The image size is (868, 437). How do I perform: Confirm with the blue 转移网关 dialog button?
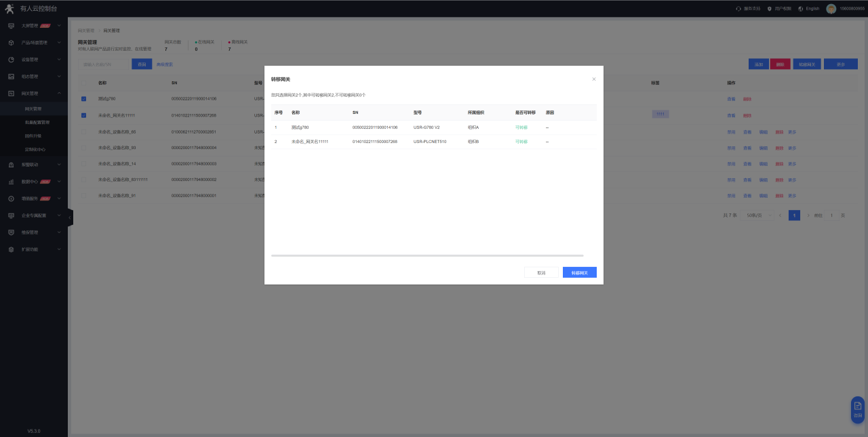579,272
